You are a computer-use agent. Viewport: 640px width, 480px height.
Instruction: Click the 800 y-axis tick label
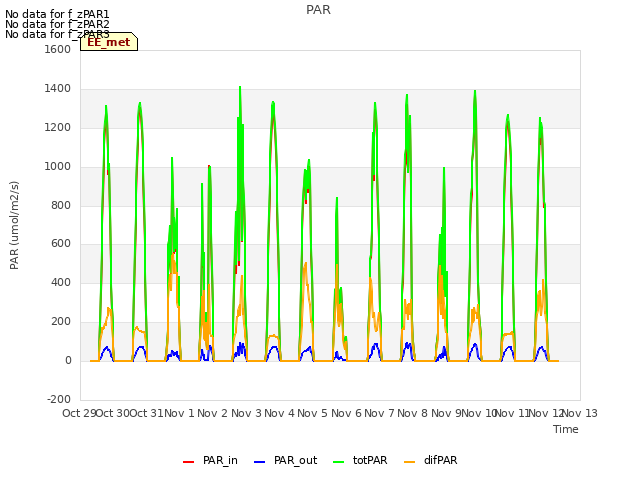click(x=61, y=205)
